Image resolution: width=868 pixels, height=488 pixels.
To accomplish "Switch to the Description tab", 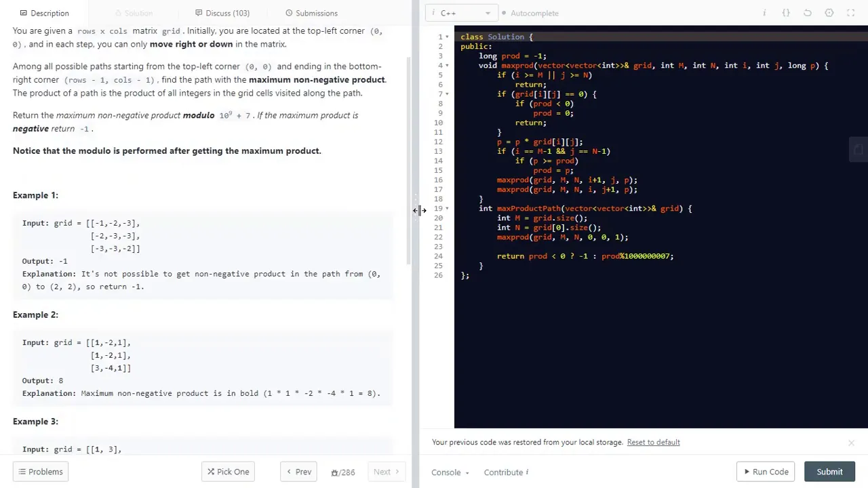I will [44, 13].
